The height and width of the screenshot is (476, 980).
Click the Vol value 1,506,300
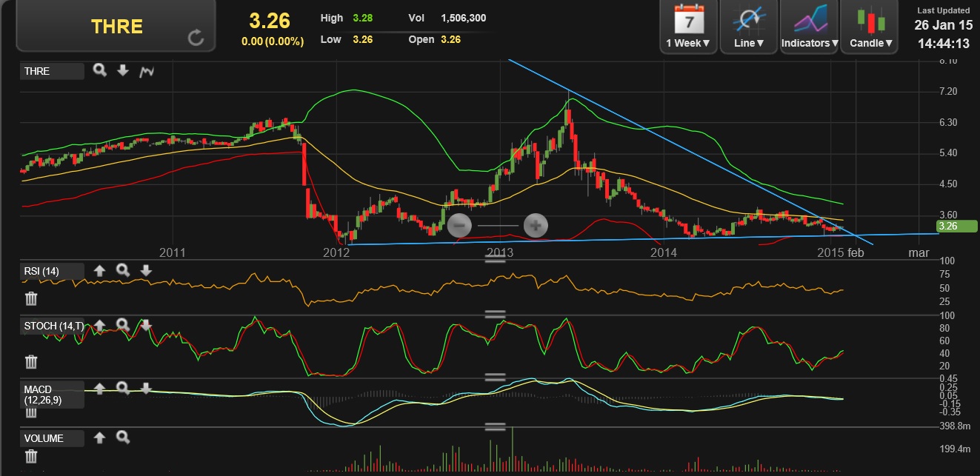(464, 18)
